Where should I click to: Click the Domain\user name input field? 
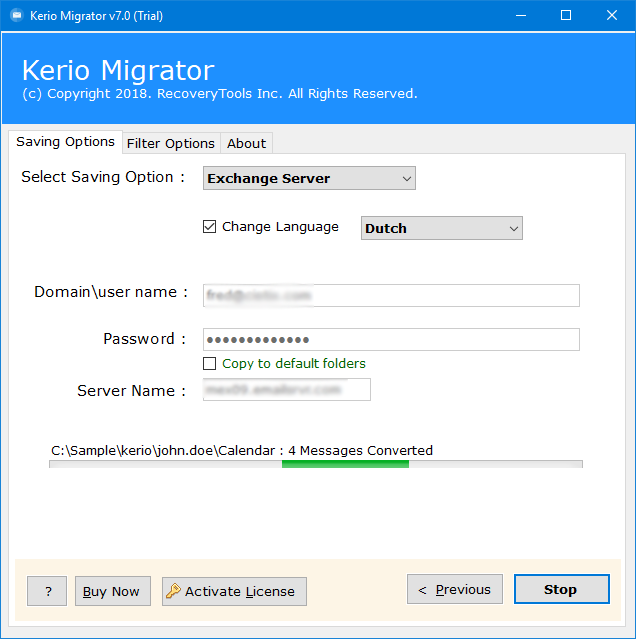point(391,295)
